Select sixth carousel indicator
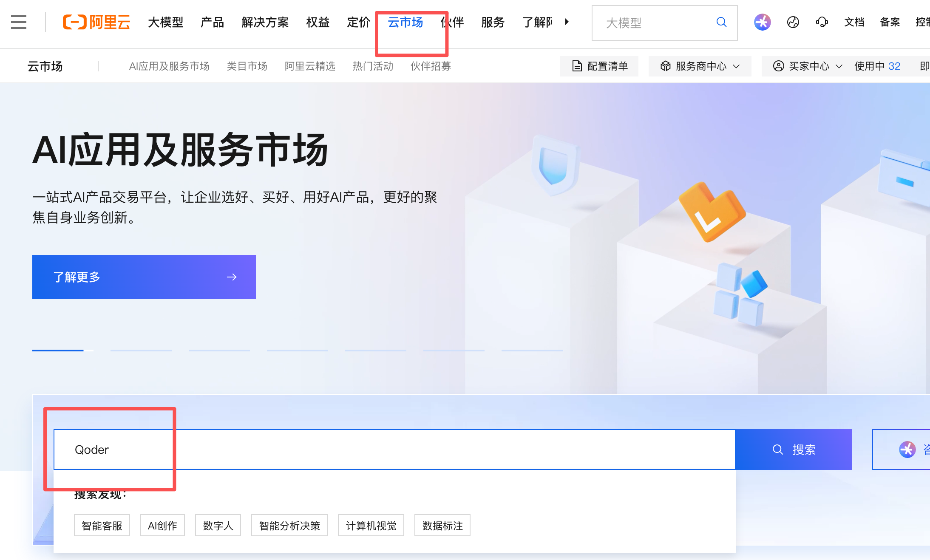This screenshot has height=560, width=930. [x=454, y=350]
